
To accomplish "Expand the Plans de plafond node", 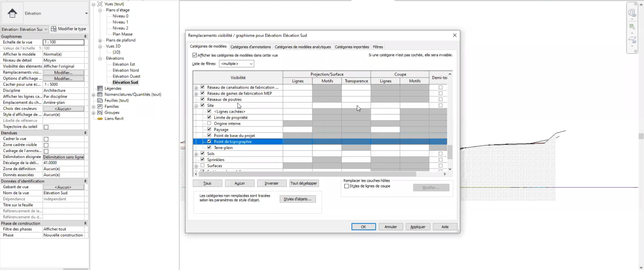I will pos(100,40).
